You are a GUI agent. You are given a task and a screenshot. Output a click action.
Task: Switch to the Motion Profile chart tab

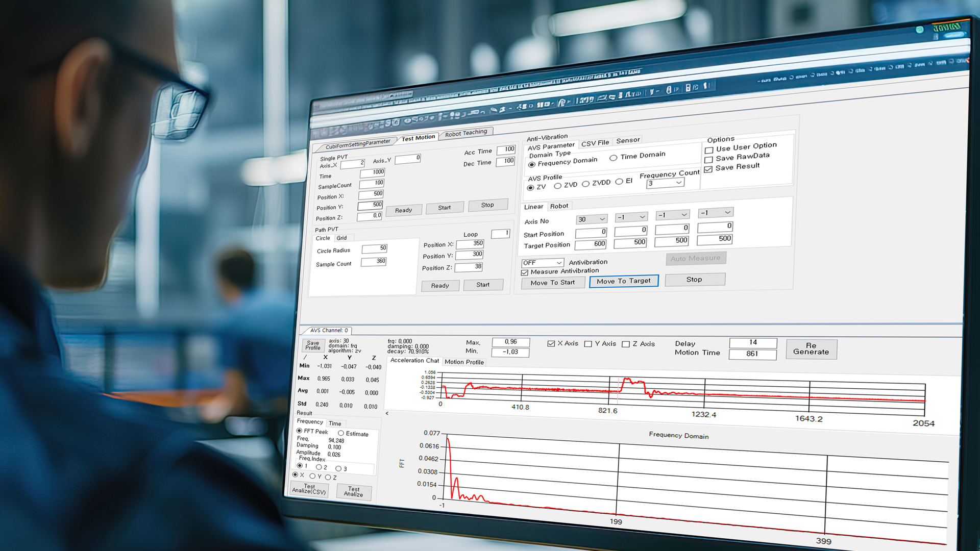pyautogui.click(x=464, y=362)
